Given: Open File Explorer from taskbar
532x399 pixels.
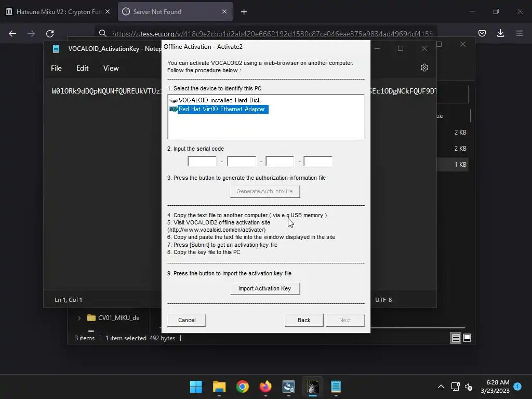Looking at the screenshot, I should click(219, 387).
